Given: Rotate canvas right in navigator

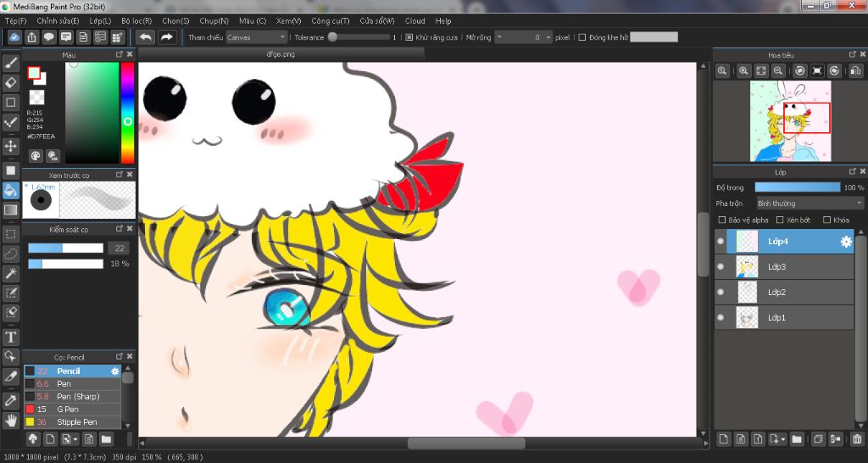Looking at the screenshot, I should point(835,71).
